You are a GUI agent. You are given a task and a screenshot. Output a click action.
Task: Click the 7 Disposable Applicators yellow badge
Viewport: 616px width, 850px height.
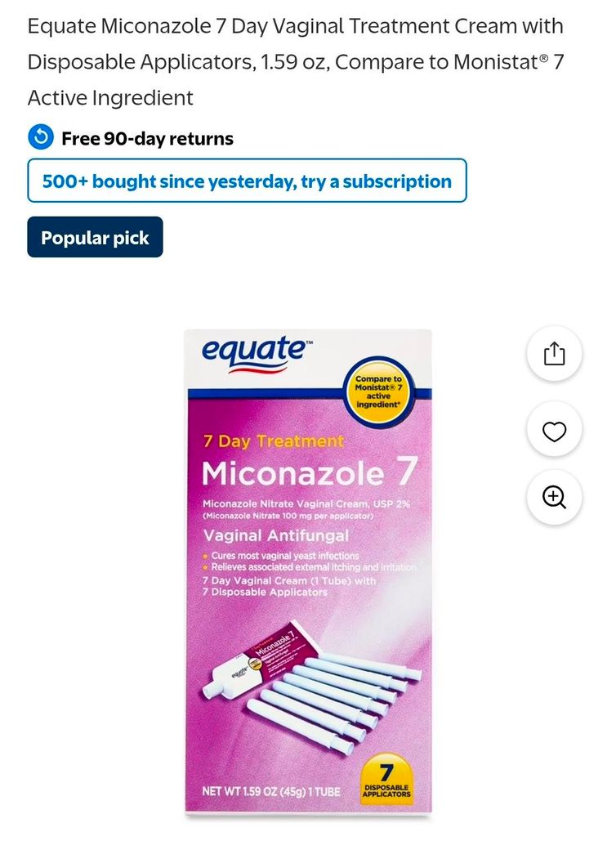coord(386,780)
